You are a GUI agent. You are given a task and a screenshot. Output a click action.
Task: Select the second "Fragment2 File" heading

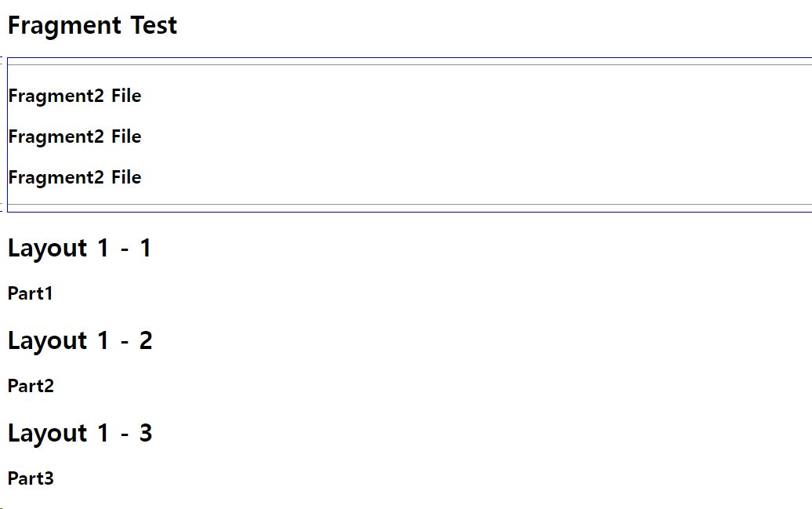(x=74, y=136)
